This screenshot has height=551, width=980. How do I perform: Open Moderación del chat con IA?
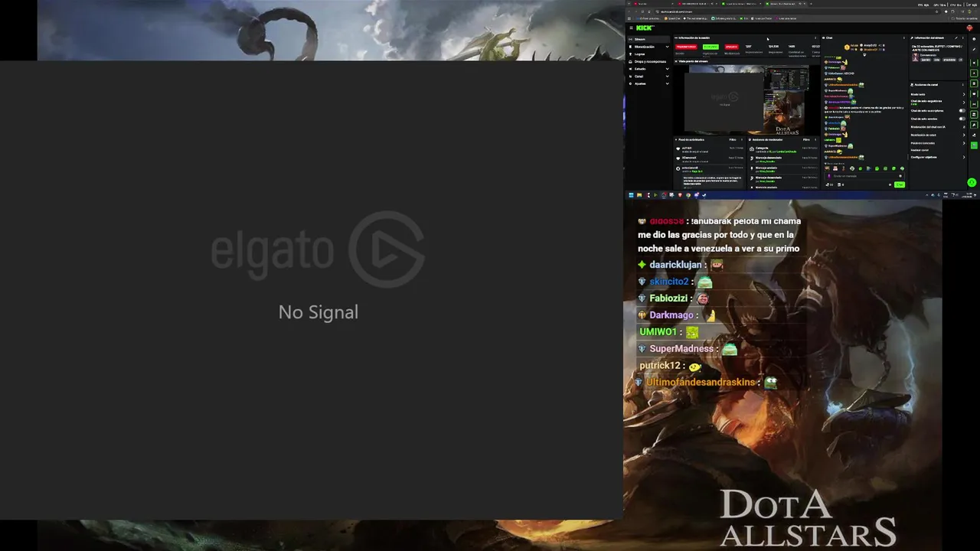pyautogui.click(x=937, y=127)
